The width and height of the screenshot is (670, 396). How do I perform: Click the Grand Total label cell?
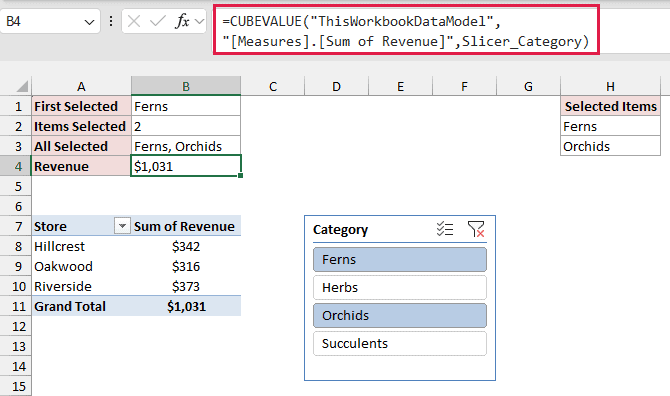[x=81, y=306]
